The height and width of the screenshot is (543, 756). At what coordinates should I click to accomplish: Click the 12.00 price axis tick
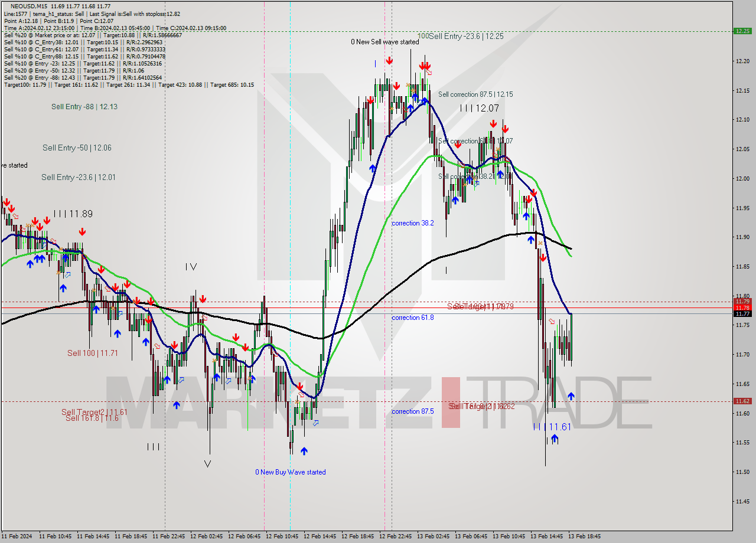point(742,178)
